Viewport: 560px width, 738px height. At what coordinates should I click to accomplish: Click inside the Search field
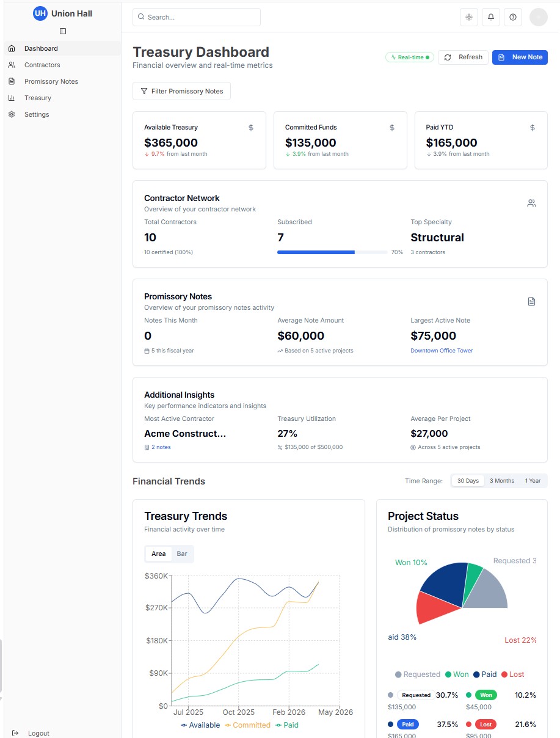click(196, 16)
